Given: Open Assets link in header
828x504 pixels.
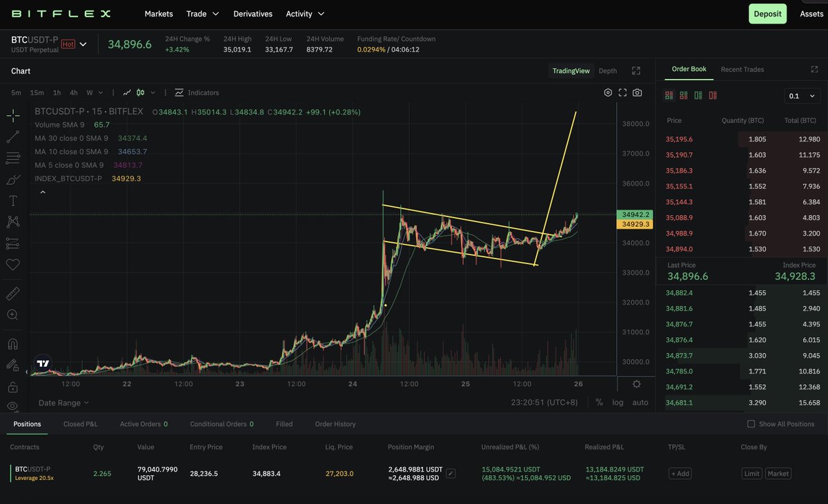Looking at the screenshot, I should (811, 14).
